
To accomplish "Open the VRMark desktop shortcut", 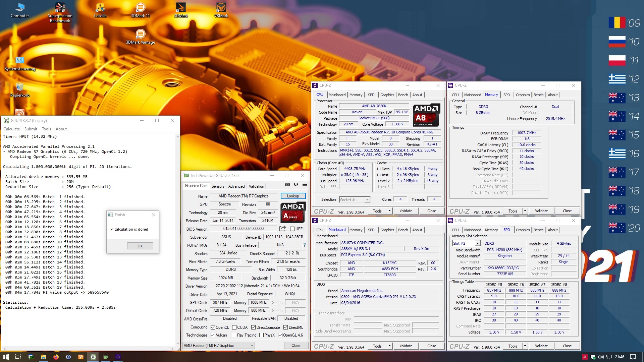I will tap(221, 10).
